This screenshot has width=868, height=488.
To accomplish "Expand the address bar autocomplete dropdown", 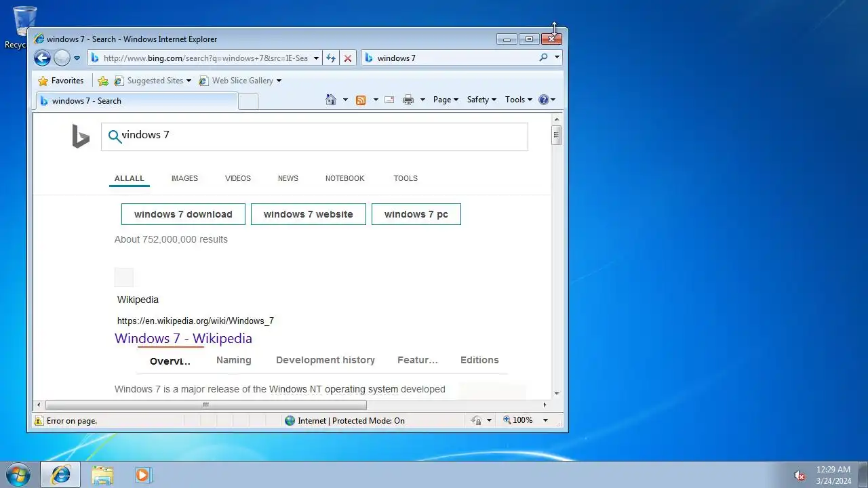I will (x=316, y=58).
